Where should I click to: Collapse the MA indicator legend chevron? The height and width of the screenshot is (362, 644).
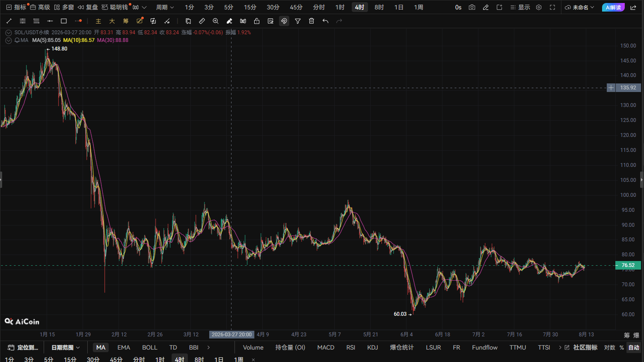click(x=8, y=40)
